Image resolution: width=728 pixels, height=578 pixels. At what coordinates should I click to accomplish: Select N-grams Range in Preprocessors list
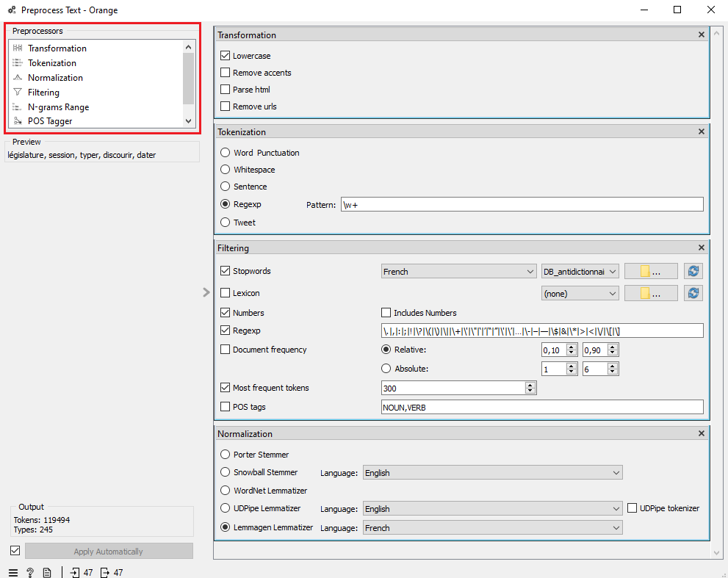58,107
